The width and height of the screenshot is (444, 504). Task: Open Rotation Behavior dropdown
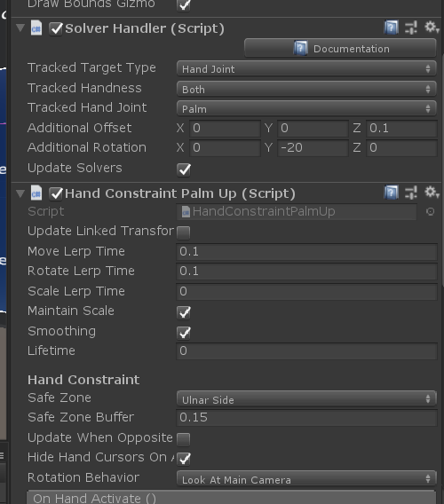coord(306,479)
